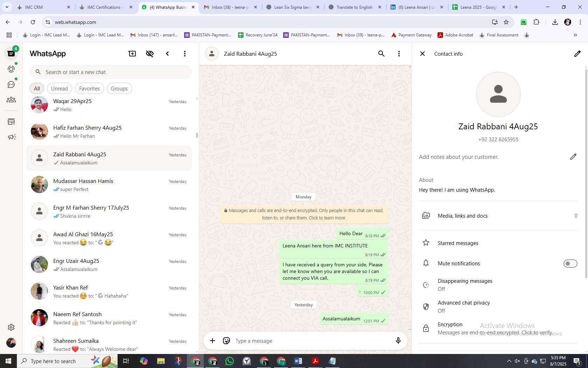
Task: Click the new chat icon
Action: [x=132, y=54]
